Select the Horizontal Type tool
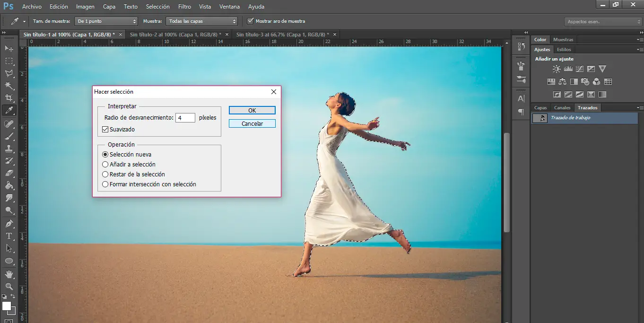The height and width of the screenshot is (323, 644). coord(9,236)
